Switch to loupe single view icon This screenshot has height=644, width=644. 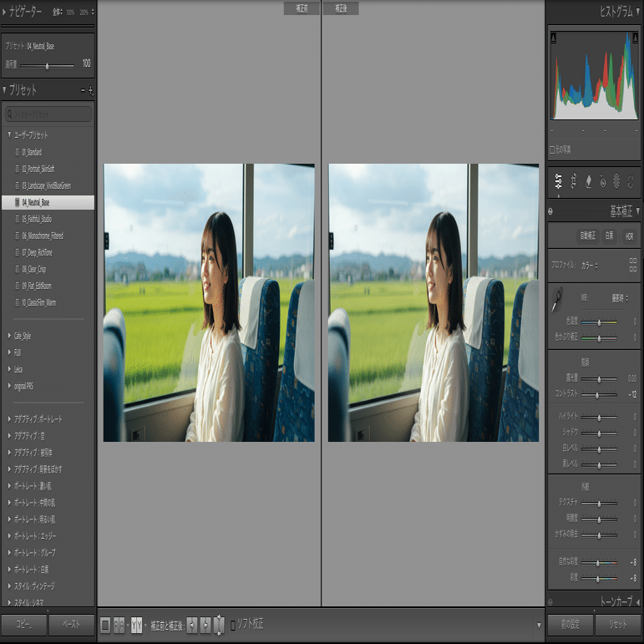point(105,625)
